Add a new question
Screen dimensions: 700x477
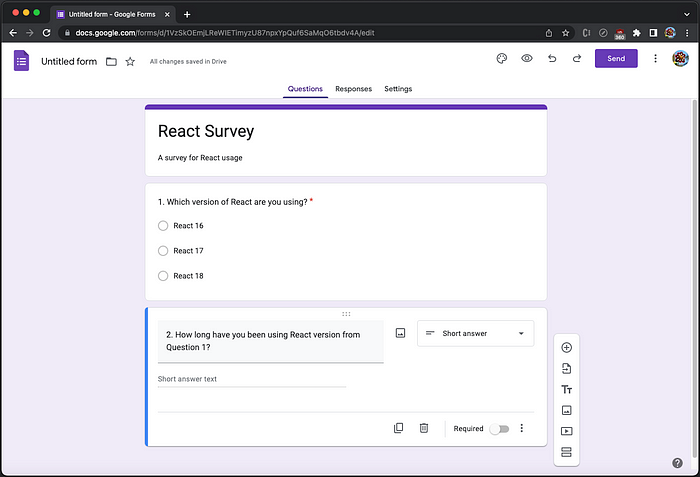[x=567, y=347]
